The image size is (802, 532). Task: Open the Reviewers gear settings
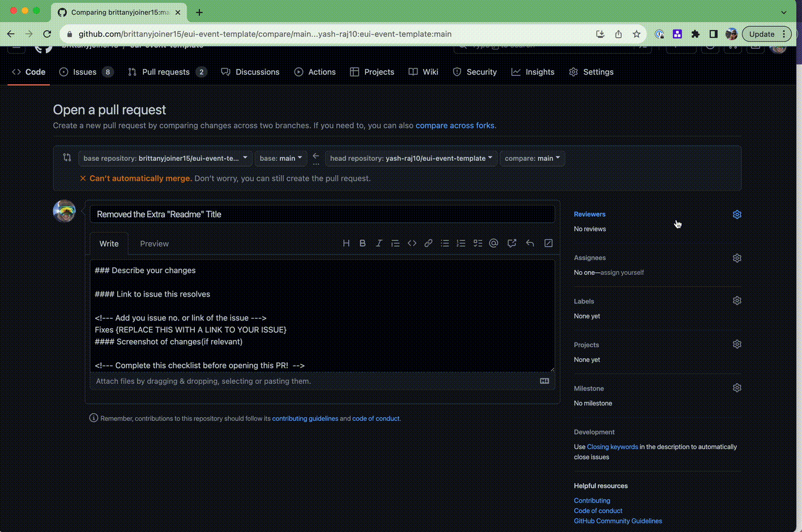pos(737,214)
